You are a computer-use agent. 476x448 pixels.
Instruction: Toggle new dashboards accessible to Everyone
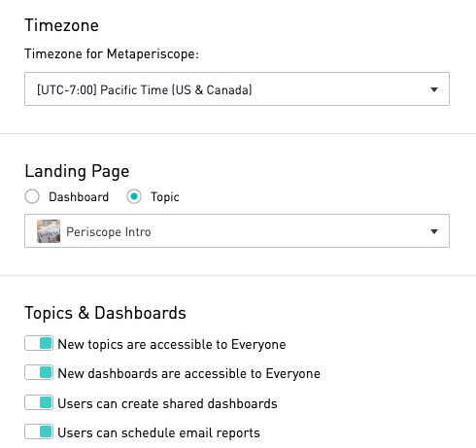click(39, 372)
